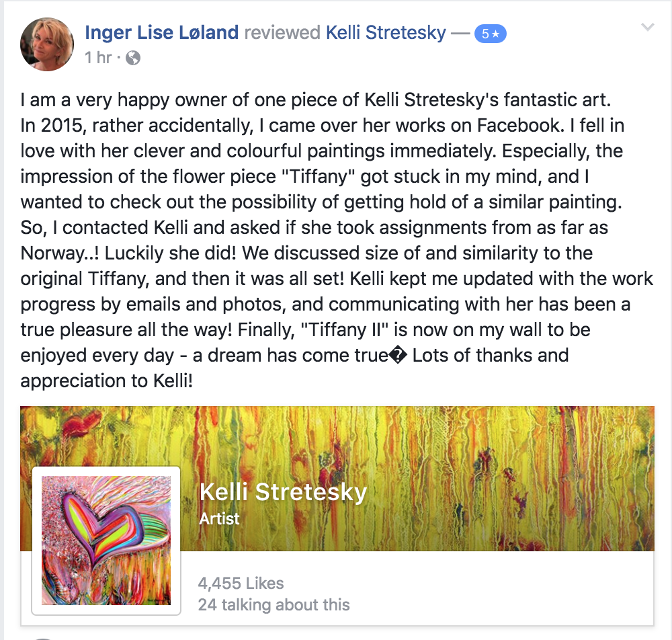
Task: Open Inger Lise Løland's profile link
Action: (x=162, y=32)
